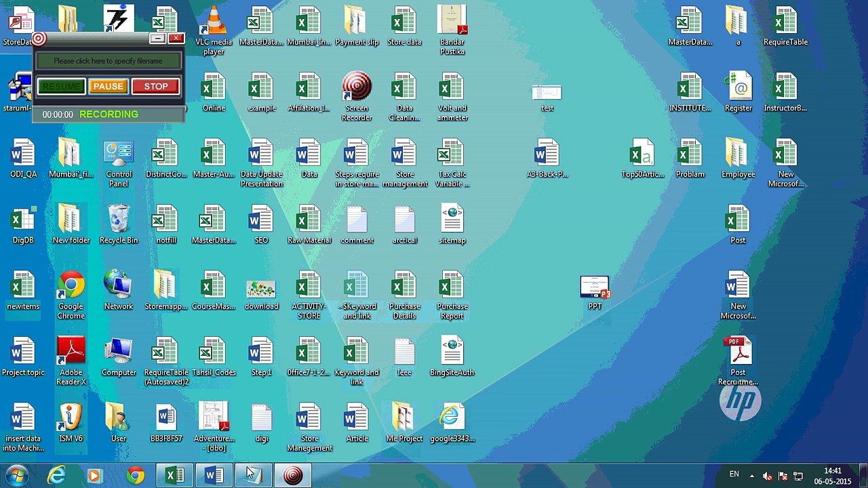Select the Problam Excel file

[690, 159]
